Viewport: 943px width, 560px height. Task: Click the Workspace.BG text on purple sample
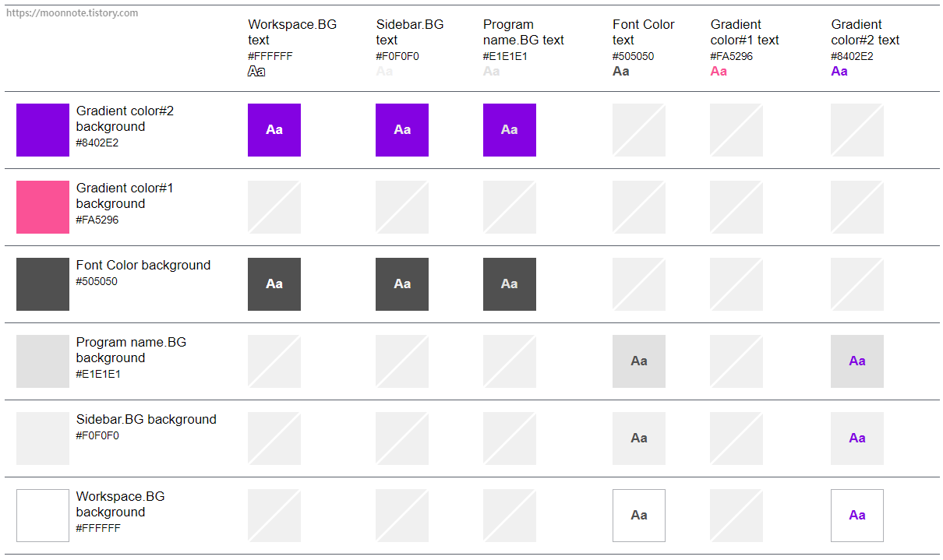click(274, 130)
